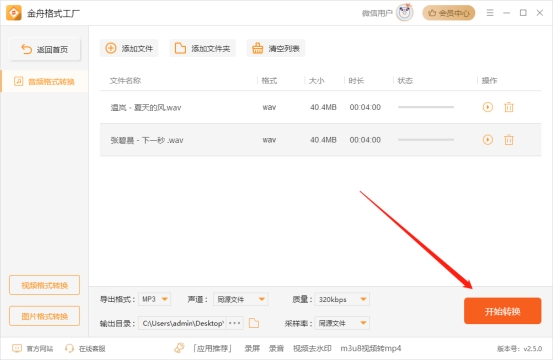
Task: Switch to 图片格式转换 mode
Action: (45, 316)
